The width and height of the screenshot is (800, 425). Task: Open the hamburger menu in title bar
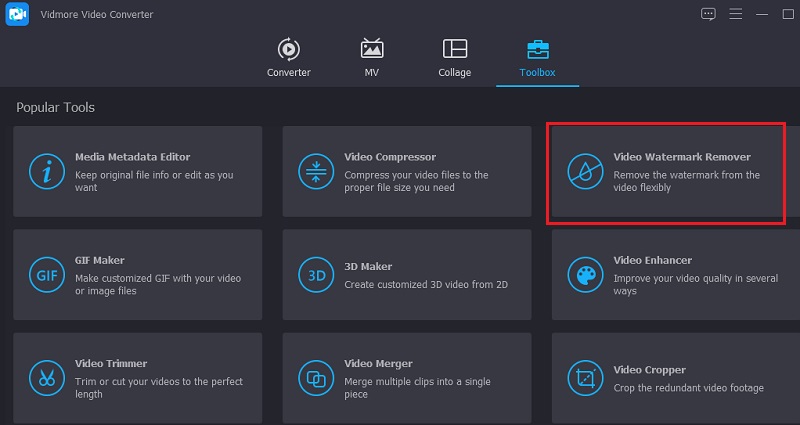click(x=735, y=14)
